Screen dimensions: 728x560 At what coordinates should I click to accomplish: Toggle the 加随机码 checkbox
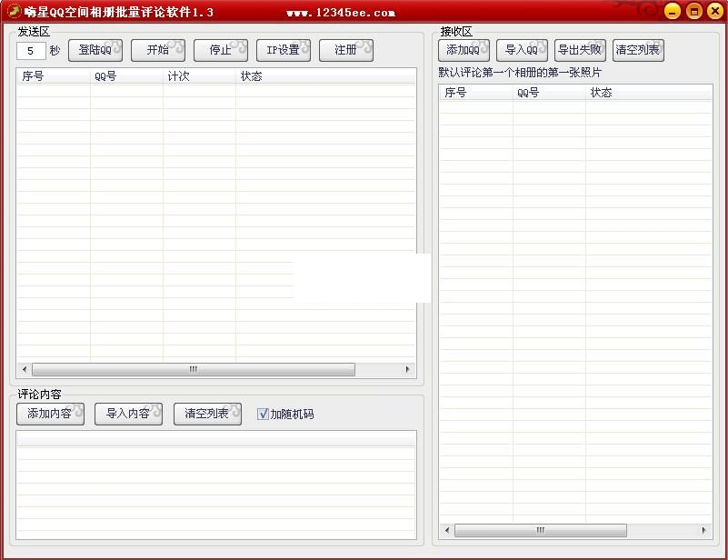pos(264,415)
